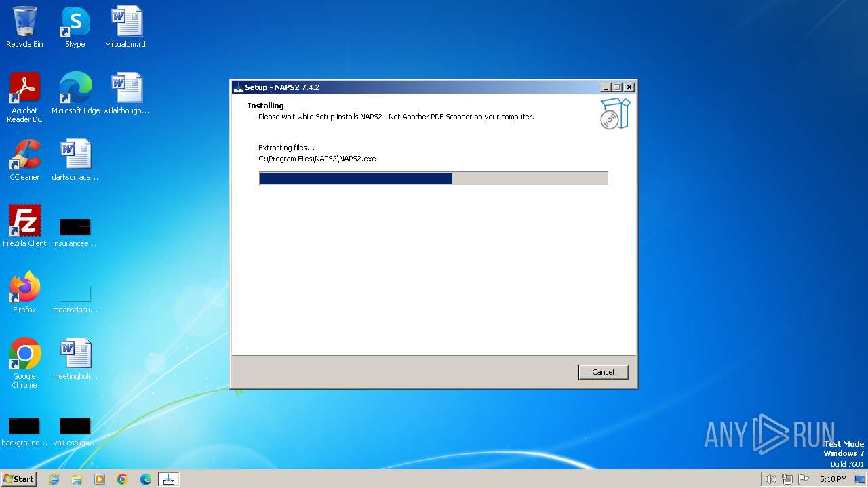
Task: Click the "Extracting files..." status text
Action: click(286, 148)
